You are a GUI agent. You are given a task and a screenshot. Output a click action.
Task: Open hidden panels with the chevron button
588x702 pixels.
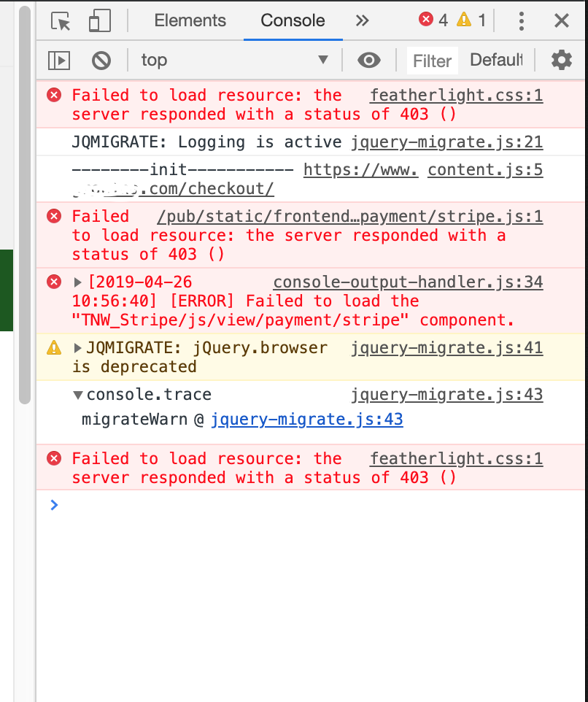coord(363,20)
